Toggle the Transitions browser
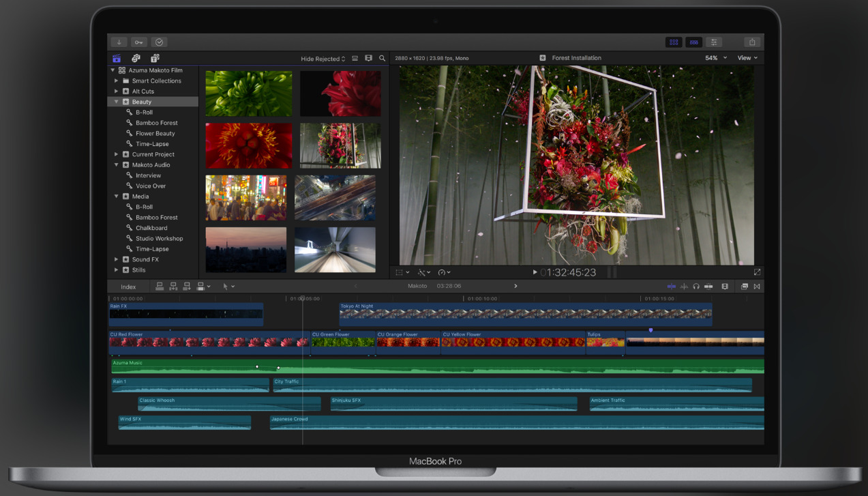868x496 pixels. pos(757,287)
